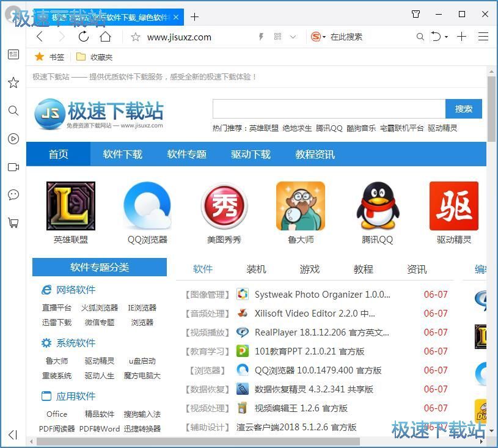Open the 首页 navigation tab

(59, 154)
